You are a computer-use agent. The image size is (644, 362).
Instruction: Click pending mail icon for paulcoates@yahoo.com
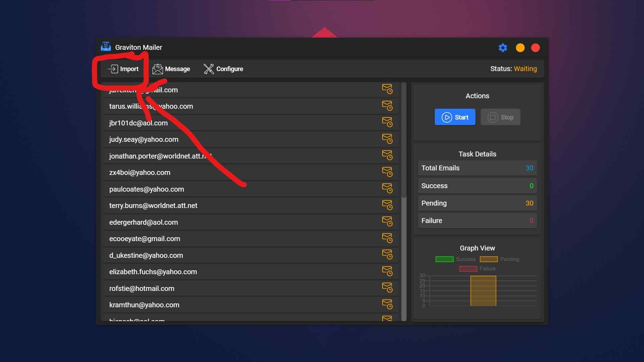pyautogui.click(x=387, y=188)
